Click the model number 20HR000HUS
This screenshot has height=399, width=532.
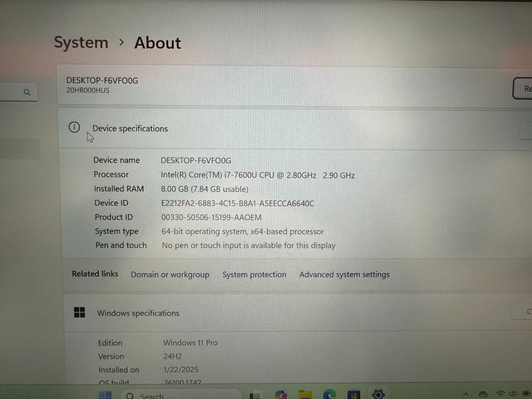(88, 90)
